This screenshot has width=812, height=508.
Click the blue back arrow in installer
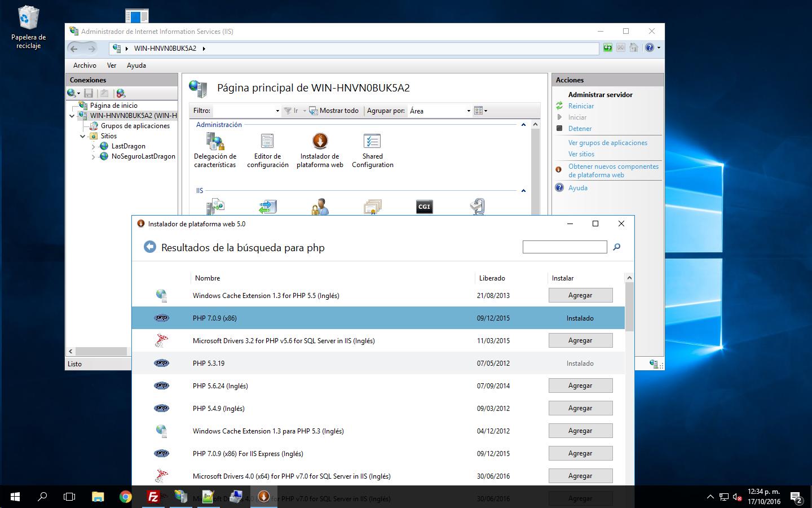[149, 247]
